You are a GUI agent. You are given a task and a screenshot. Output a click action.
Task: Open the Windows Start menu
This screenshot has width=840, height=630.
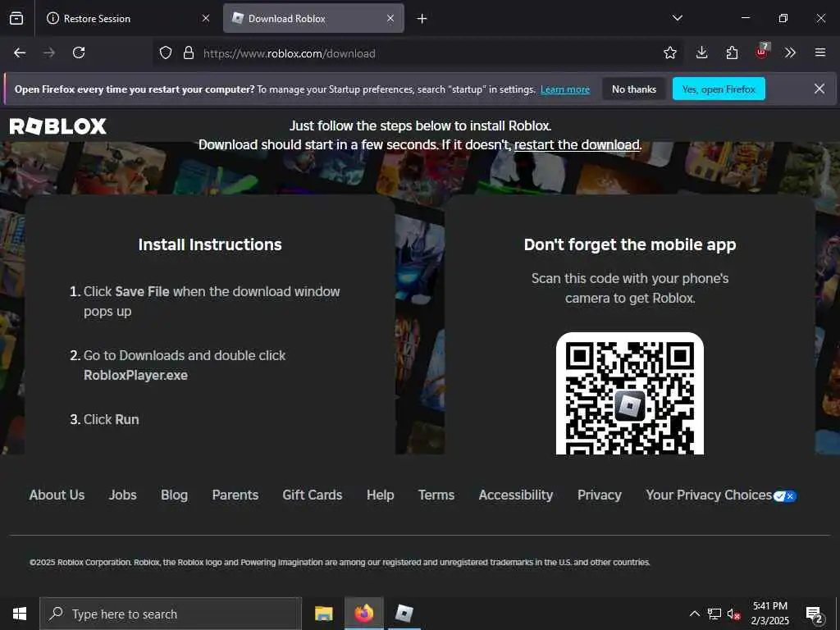point(20,614)
